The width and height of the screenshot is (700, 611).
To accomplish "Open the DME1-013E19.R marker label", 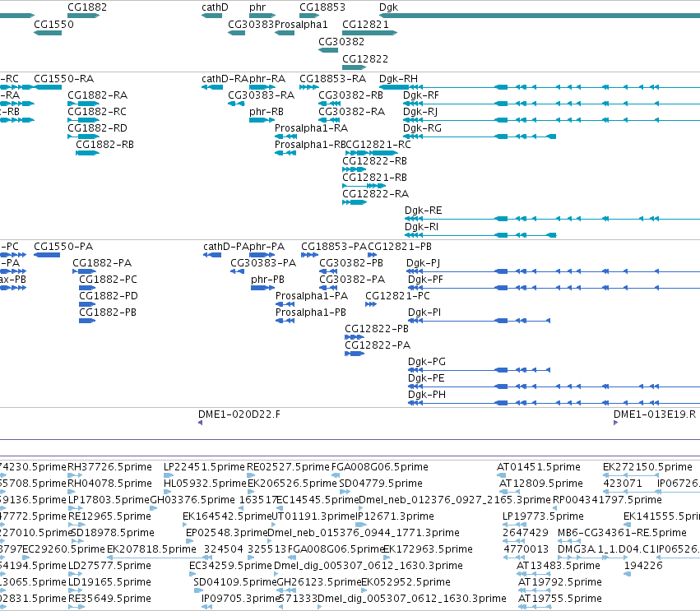I will coord(655,414).
